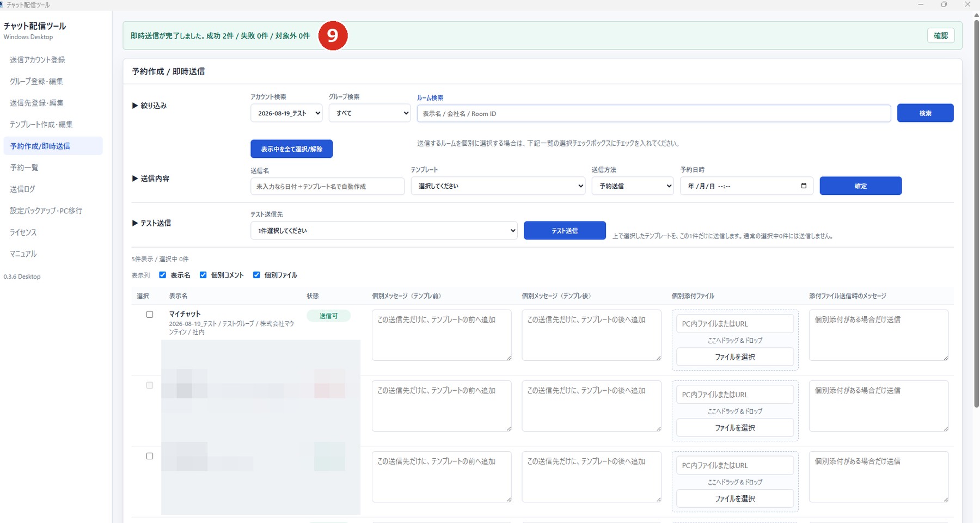980x523 pixels.
Task: Click テンプレ後 message box in third row
Action: [591, 477]
